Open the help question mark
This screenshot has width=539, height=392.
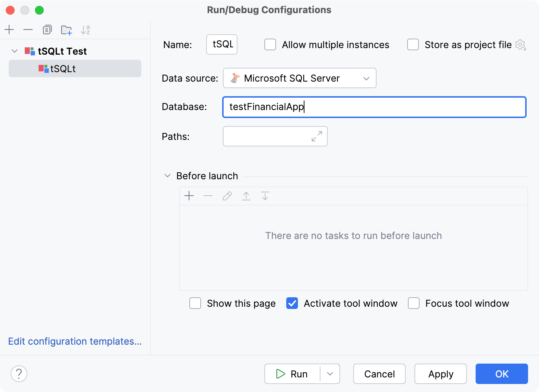(19, 374)
